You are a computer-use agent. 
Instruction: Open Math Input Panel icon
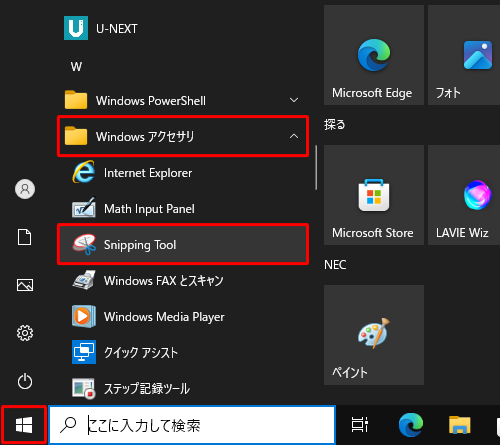coord(84,208)
